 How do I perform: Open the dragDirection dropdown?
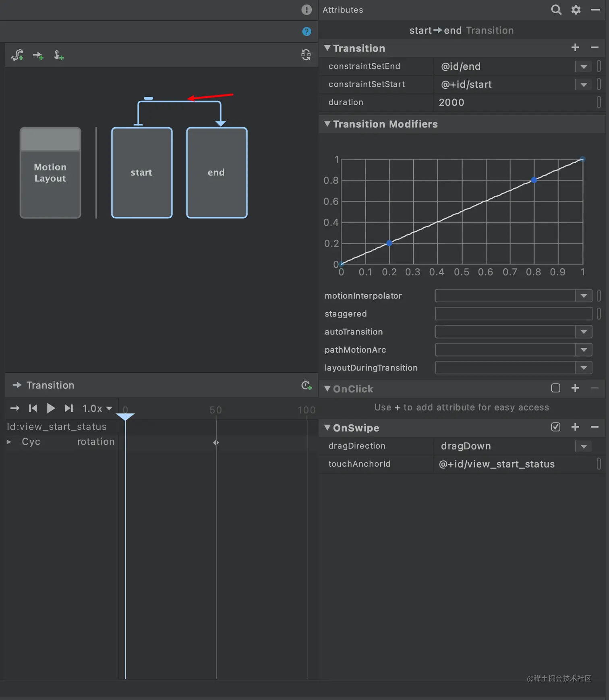click(x=584, y=446)
